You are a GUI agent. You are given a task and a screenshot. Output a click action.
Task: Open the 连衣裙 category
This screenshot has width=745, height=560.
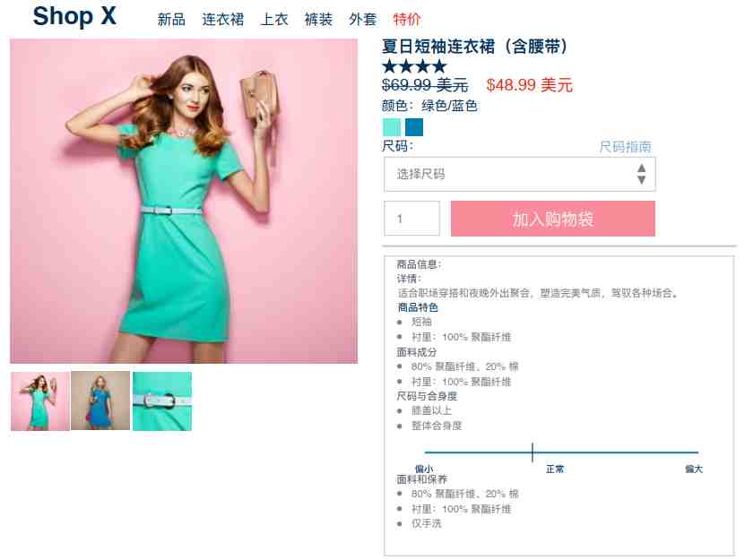(223, 20)
